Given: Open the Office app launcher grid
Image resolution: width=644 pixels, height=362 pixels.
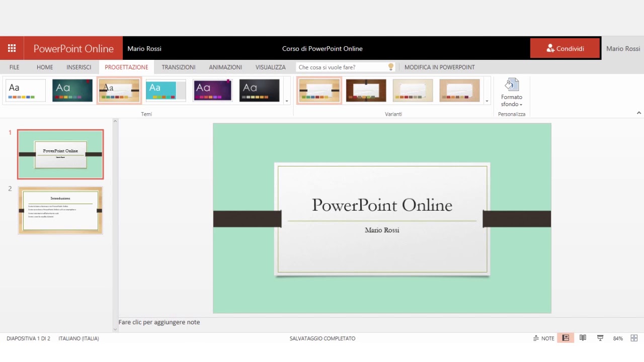Looking at the screenshot, I should click(12, 48).
